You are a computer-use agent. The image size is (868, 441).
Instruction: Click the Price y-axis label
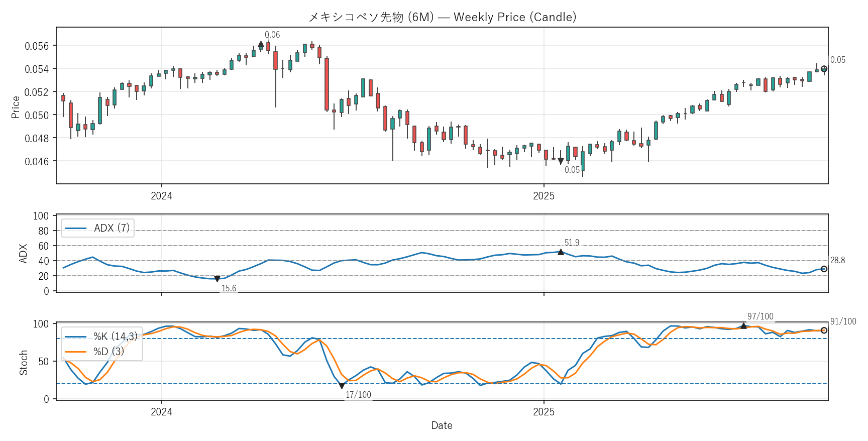tap(16, 107)
